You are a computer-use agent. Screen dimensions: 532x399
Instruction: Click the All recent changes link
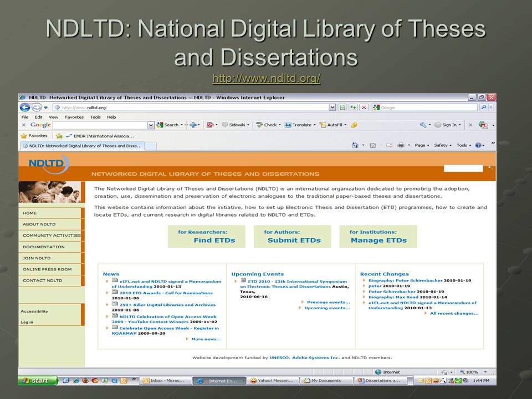454,314
